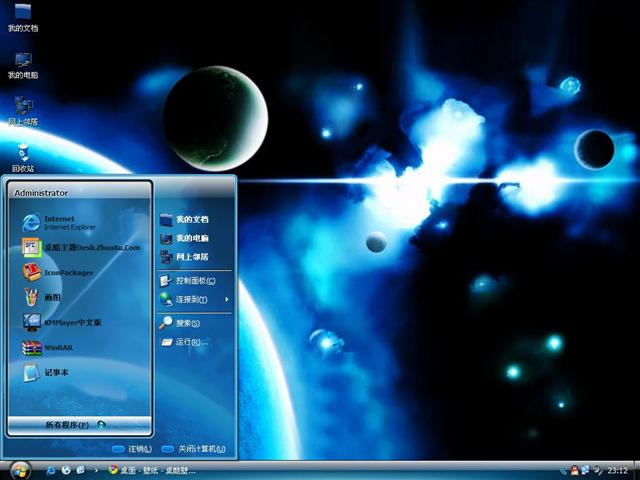Open 网上邻居 in Start menu right pane
The width and height of the screenshot is (640, 480).
click(x=194, y=257)
